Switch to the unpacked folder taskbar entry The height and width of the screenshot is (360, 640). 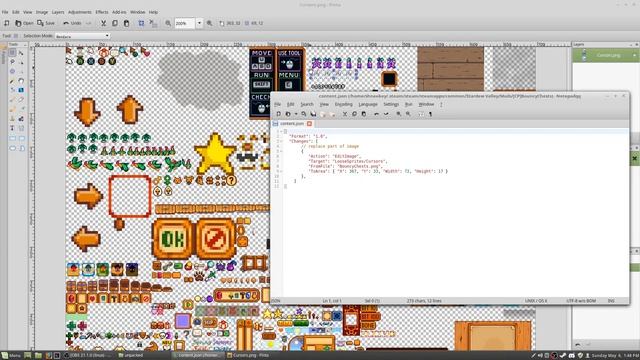(x=131, y=356)
